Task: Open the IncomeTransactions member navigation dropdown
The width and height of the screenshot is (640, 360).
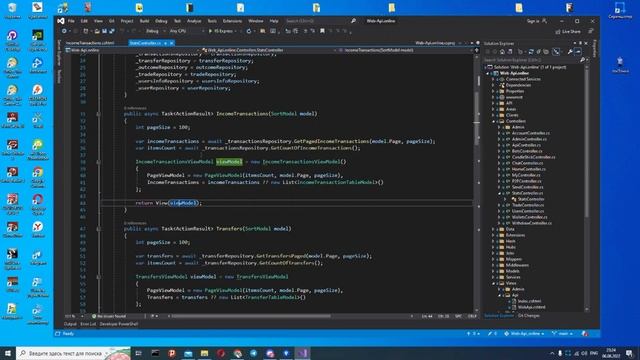Action: coord(406,50)
